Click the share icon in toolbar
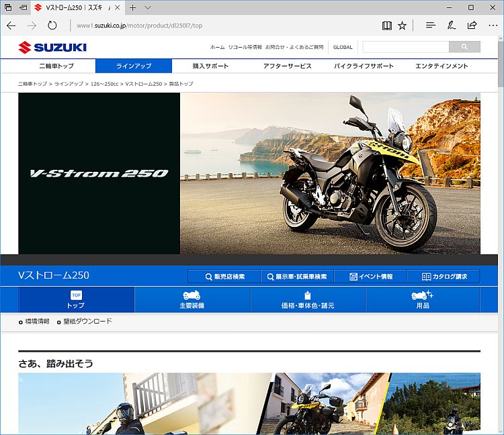504x435 pixels. coord(472,26)
